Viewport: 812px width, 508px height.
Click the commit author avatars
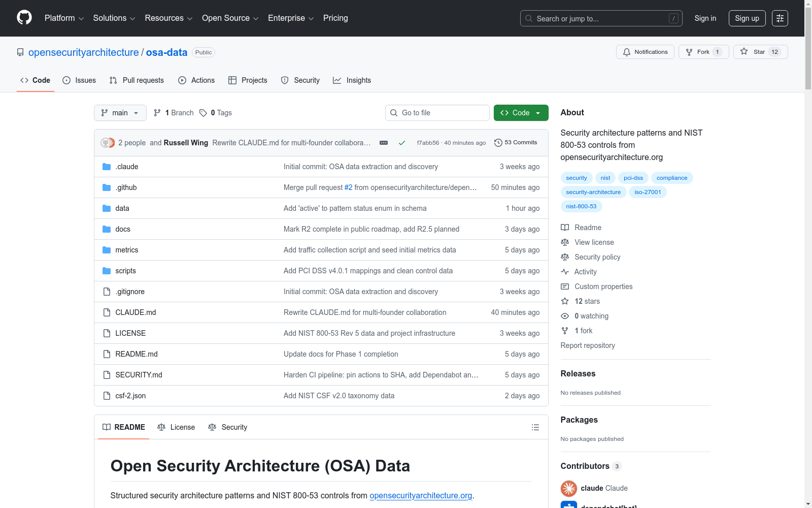[x=108, y=143]
